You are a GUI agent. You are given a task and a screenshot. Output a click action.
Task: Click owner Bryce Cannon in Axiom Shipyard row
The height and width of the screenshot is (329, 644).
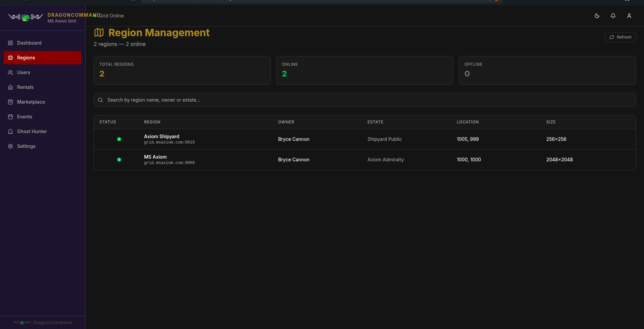294,139
